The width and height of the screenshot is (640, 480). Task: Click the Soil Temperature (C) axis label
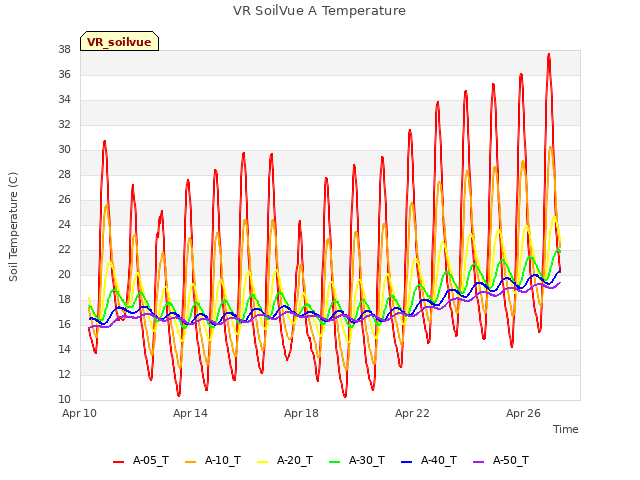13,227
